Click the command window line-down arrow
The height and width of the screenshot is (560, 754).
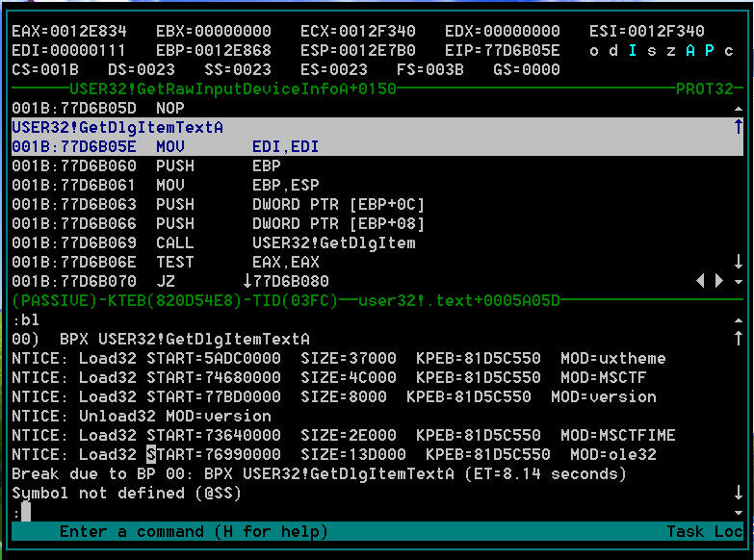click(x=739, y=493)
